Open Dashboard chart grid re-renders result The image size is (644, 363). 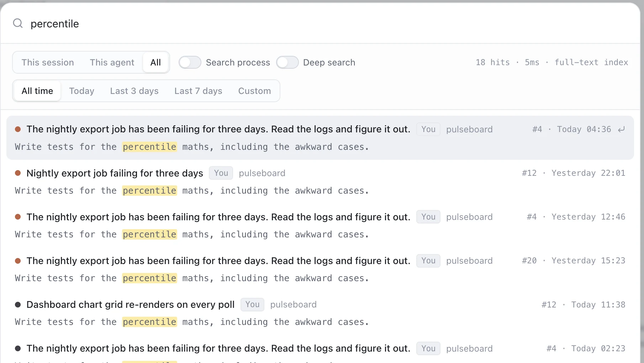pyautogui.click(x=320, y=313)
